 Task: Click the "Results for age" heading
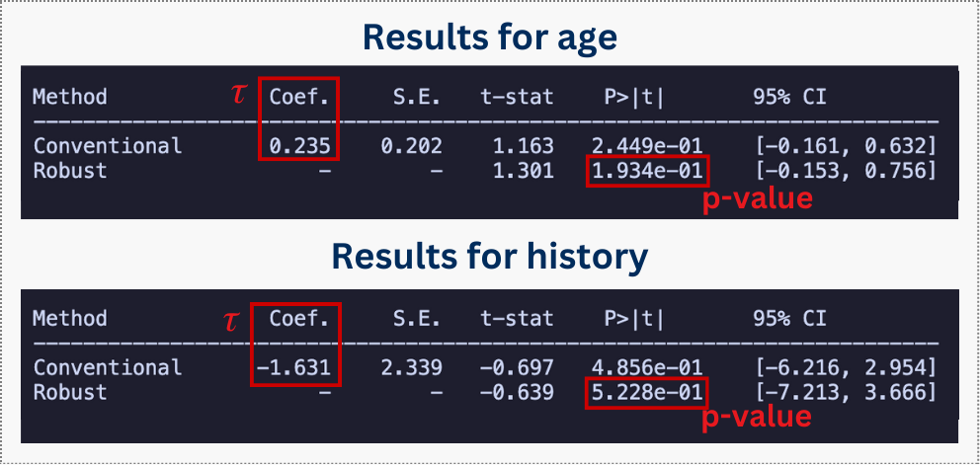(x=489, y=38)
